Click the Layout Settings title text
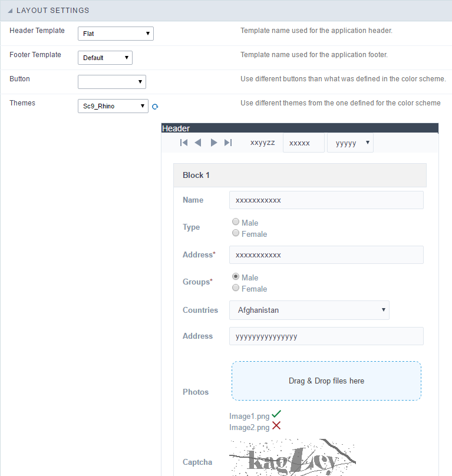The image size is (452, 476). coord(53,11)
